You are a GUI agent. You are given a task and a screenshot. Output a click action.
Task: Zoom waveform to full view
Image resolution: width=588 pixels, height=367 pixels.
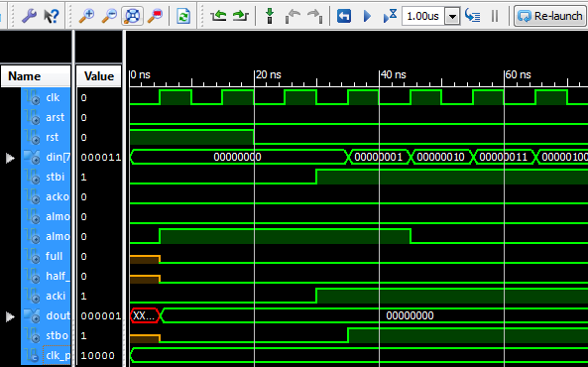133,16
